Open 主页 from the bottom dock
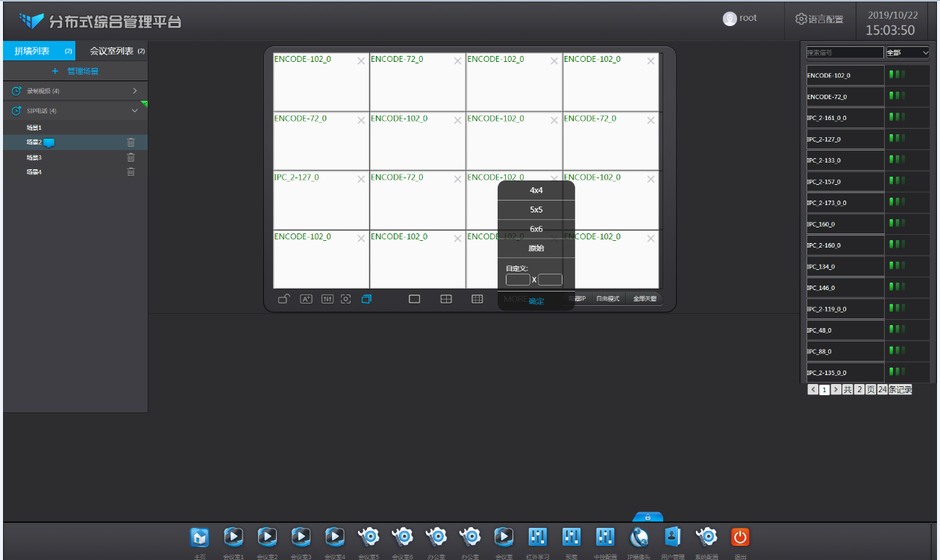Viewport: 940px width, 560px height. point(199,537)
